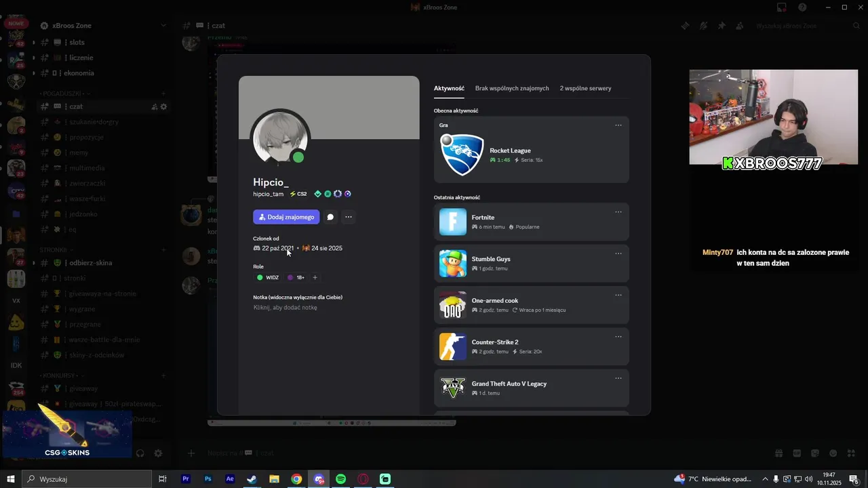Click the invite people icon on czat channel
Viewport: 868px width, 488px height.
(154, 106)
